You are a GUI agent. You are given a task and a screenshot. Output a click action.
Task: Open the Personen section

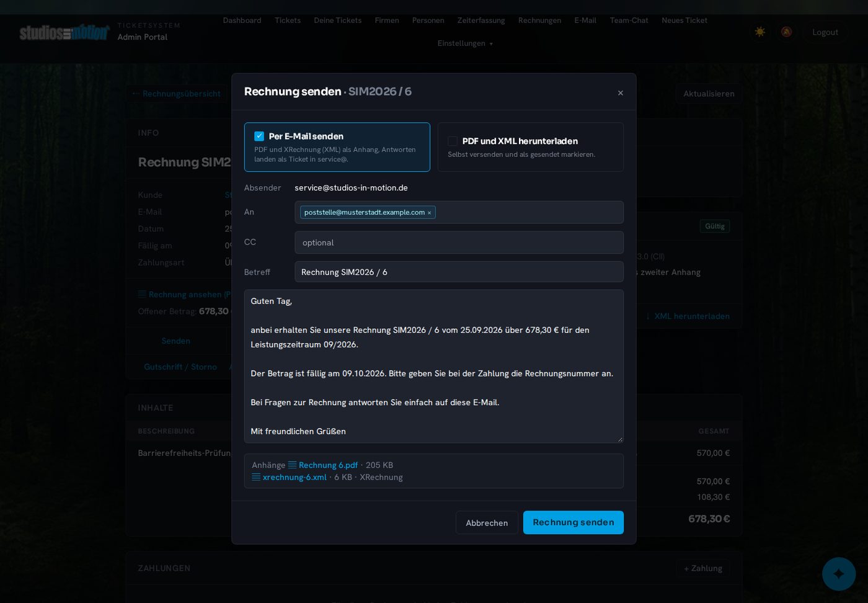click(428, 20)
